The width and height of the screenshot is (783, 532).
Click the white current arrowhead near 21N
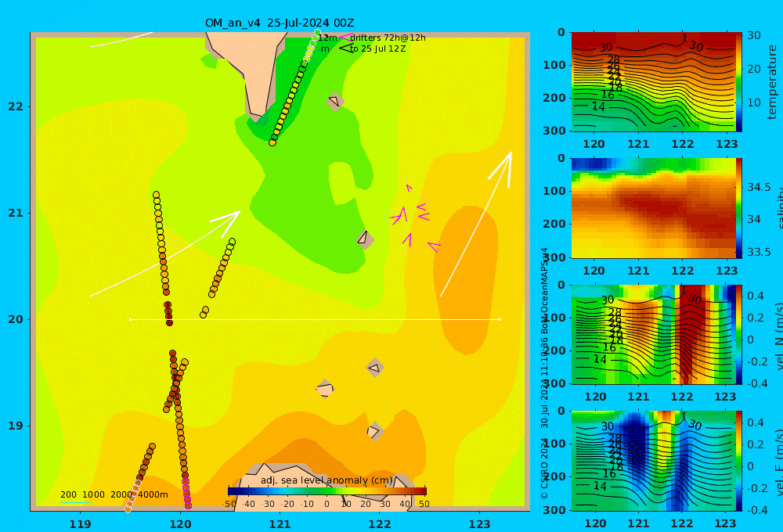coord(227,223)
